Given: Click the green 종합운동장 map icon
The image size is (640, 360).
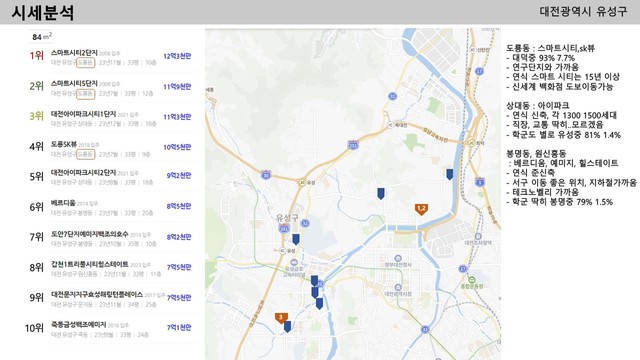Looking at the screenshot, I should (472, 280).
